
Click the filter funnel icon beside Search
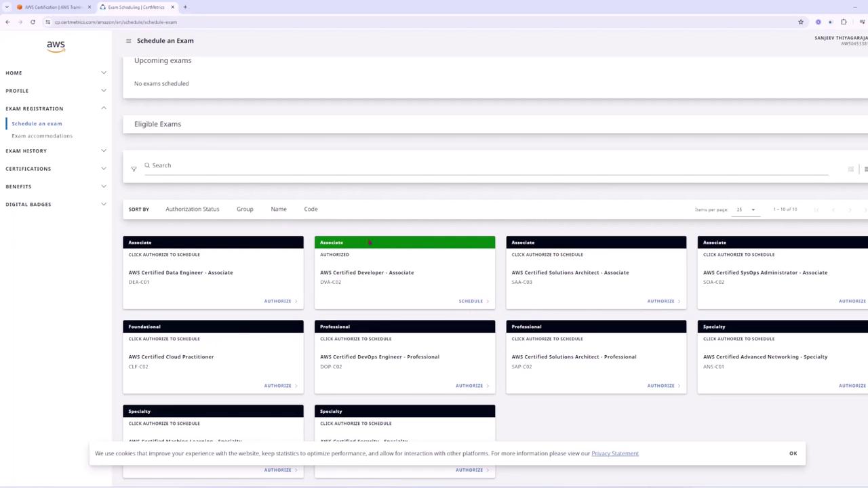(x=134, y=169)
